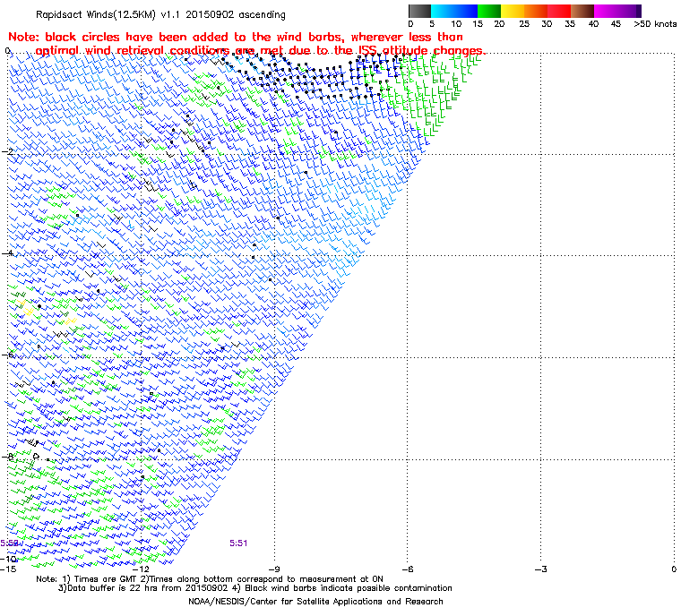Click the '20' label under the color bar
The height and width of the screenshot is (616, 681).
pos(499,24)
